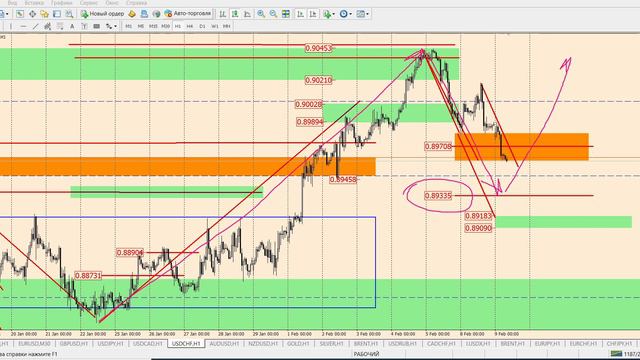The image size is (640, 360).
Task: Switch to NZDUSD,H1 chart tab
Action: [x=263, y=344]
